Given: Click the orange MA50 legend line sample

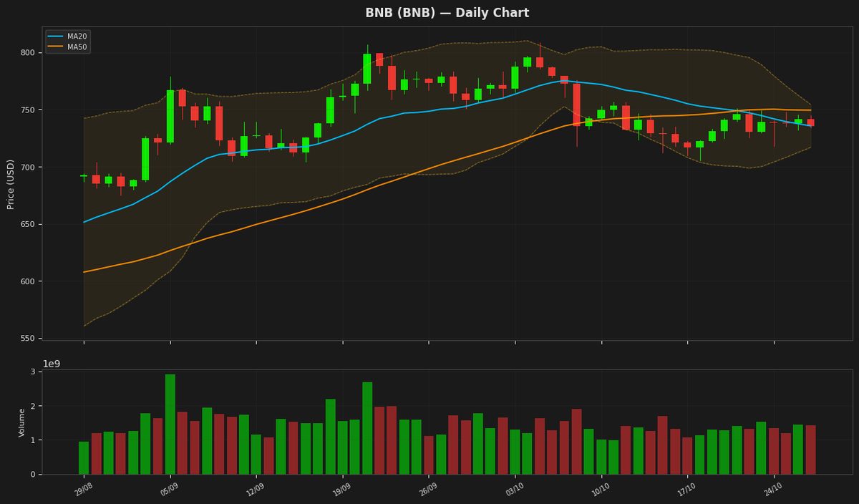Looking at the screenshot, I should click(x=56, y=47).
